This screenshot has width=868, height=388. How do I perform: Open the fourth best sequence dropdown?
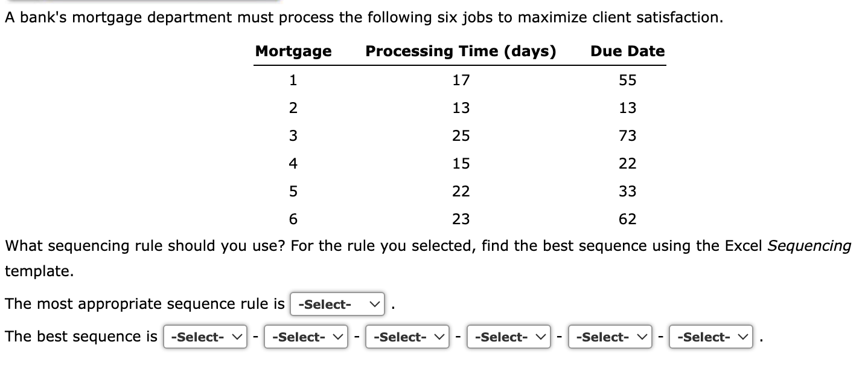click(509, 337)
